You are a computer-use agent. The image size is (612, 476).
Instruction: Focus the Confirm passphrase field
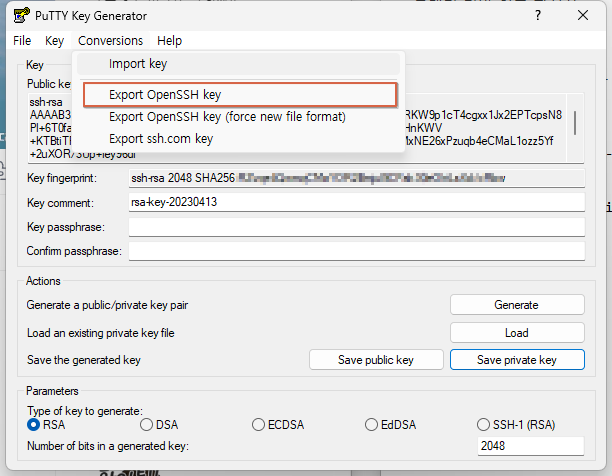pos(357,251)
